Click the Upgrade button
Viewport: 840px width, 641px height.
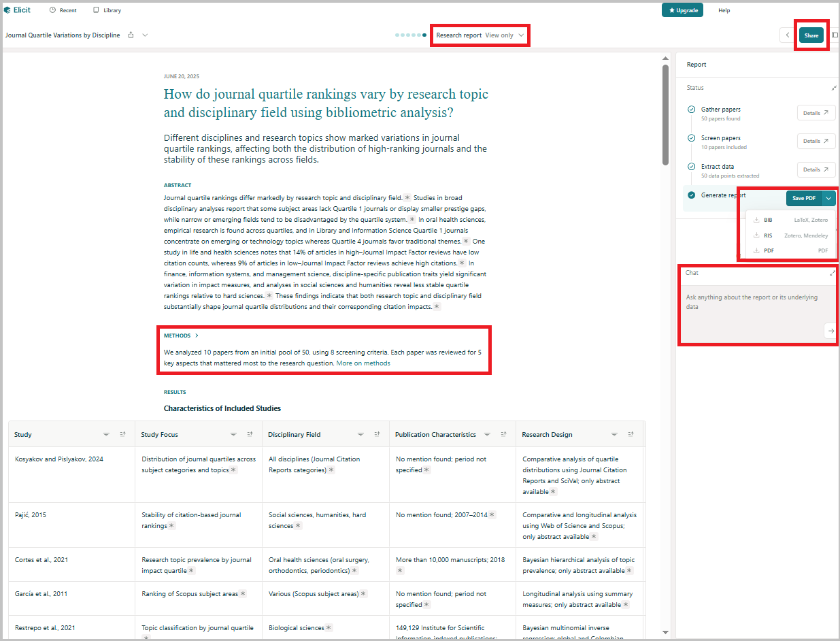[x=683, y=10]
